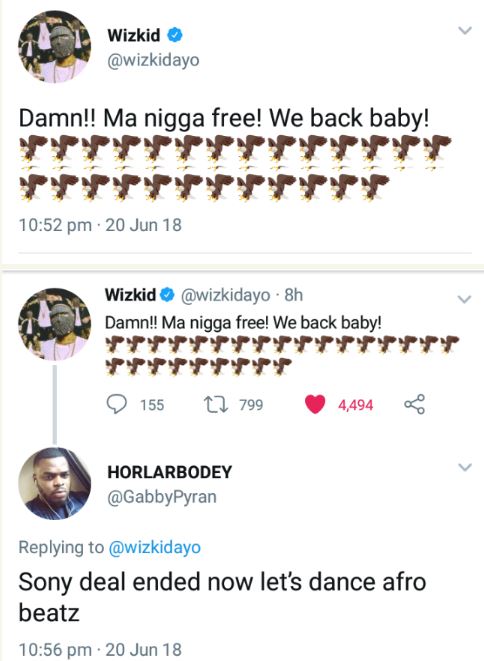Click the 10:52 pm 20 Jun 18 timestamp
Image resolution: width=484 pixels, height=661 pixels.
click(100, 225)
